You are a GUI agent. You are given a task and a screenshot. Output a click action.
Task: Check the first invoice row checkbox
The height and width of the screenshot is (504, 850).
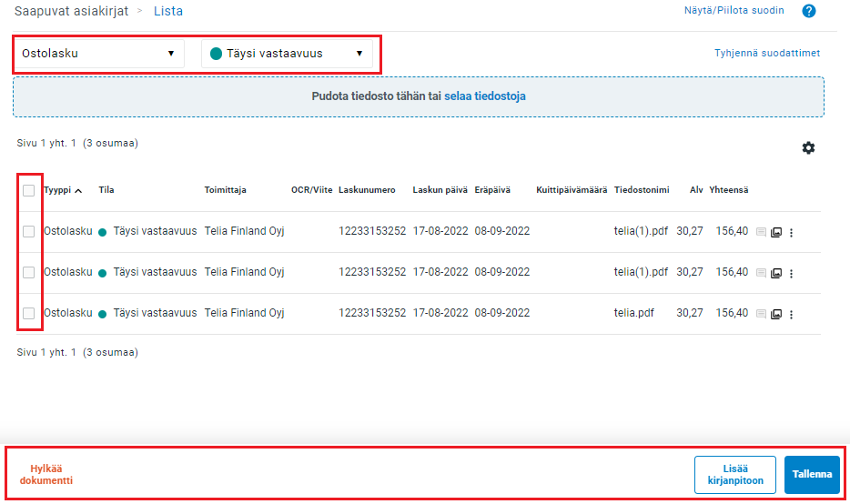(x=29, y=232)
